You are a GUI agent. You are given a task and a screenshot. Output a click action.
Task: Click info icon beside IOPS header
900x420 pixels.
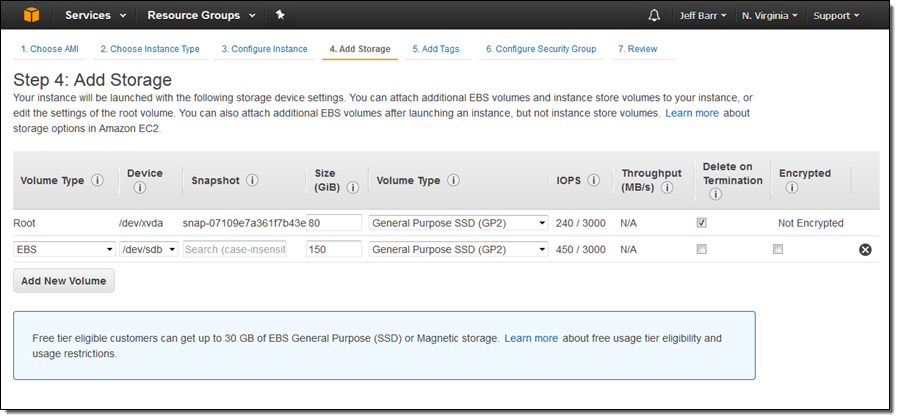594,181
